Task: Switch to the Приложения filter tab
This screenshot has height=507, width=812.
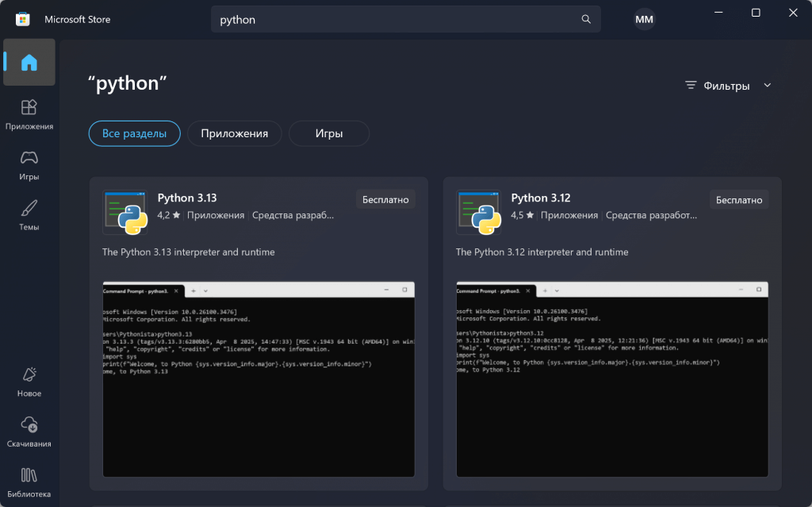Action: click(x=234, y=133)
